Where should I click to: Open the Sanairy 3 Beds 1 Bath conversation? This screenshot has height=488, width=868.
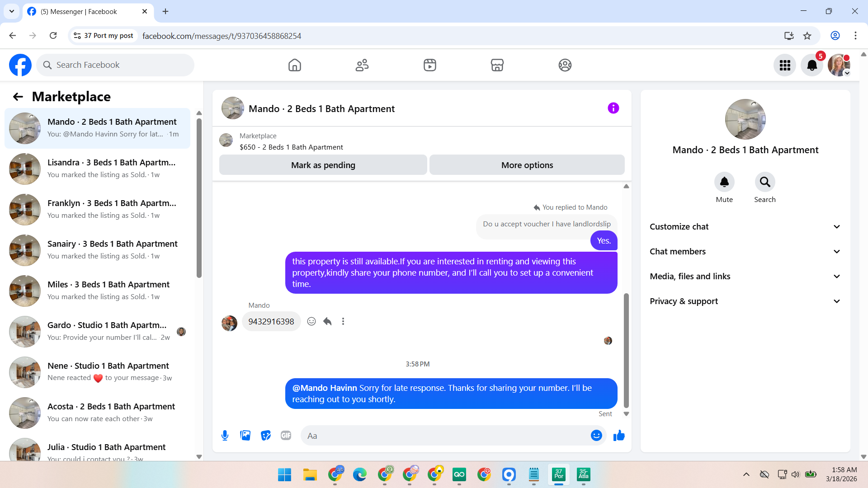(x=97, y=250)
